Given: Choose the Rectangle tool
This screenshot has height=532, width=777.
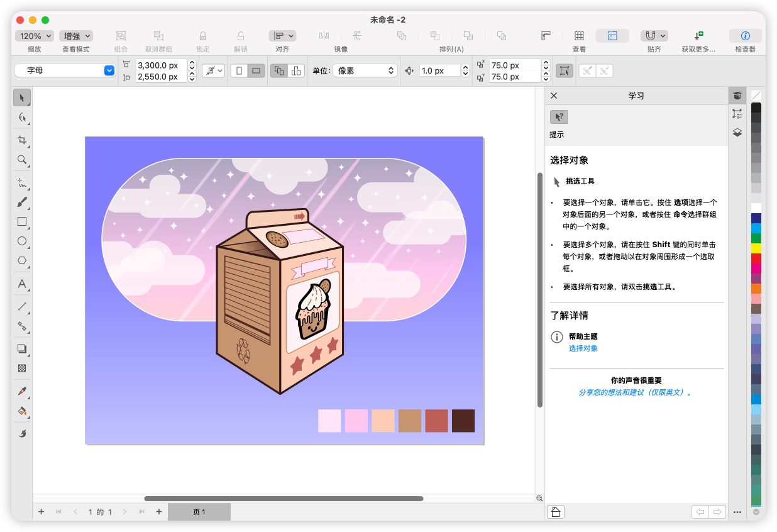Looking at the screenshot, I should (22, 222).
